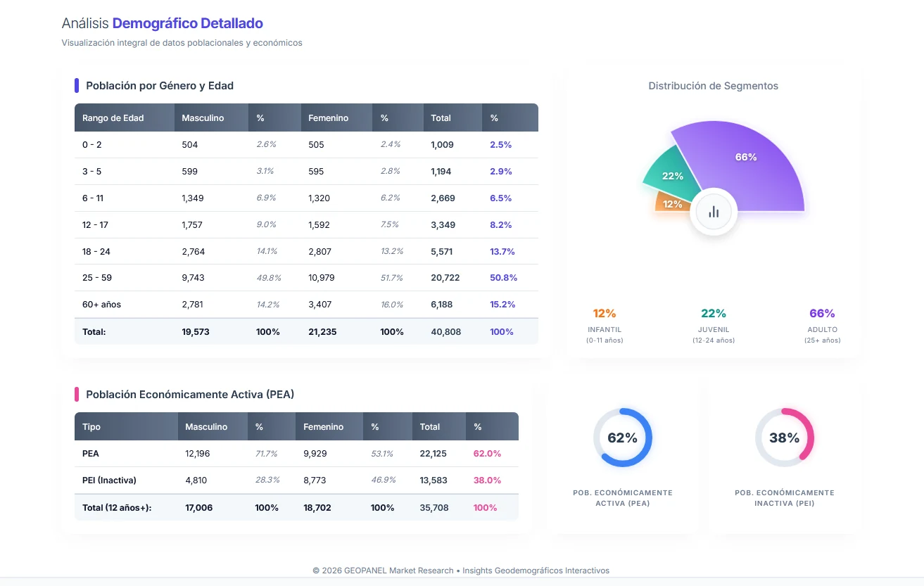Click the PEA feminine value 9,929
The width and height of the screenshot is (924, 586).
tap(315, 454)
